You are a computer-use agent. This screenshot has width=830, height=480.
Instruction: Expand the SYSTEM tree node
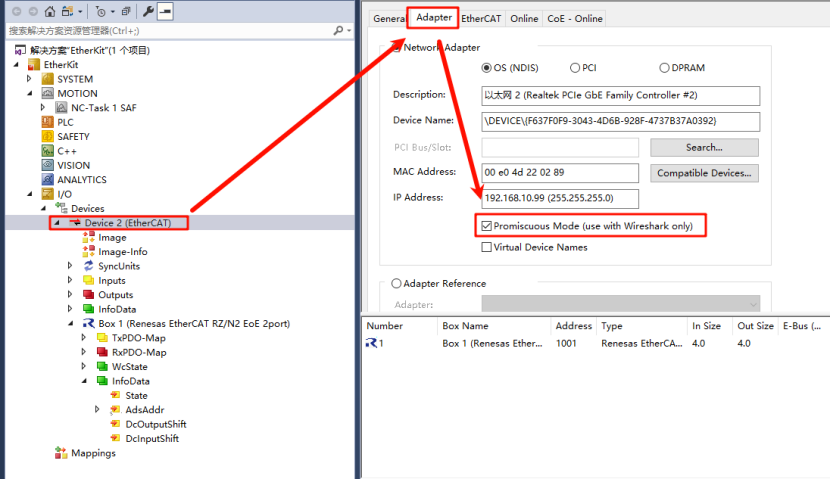click(30, 79)
